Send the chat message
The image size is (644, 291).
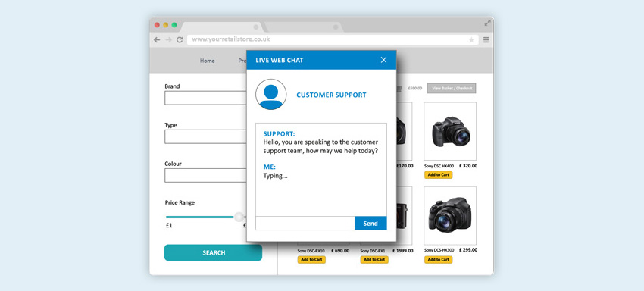coord(370,224)
